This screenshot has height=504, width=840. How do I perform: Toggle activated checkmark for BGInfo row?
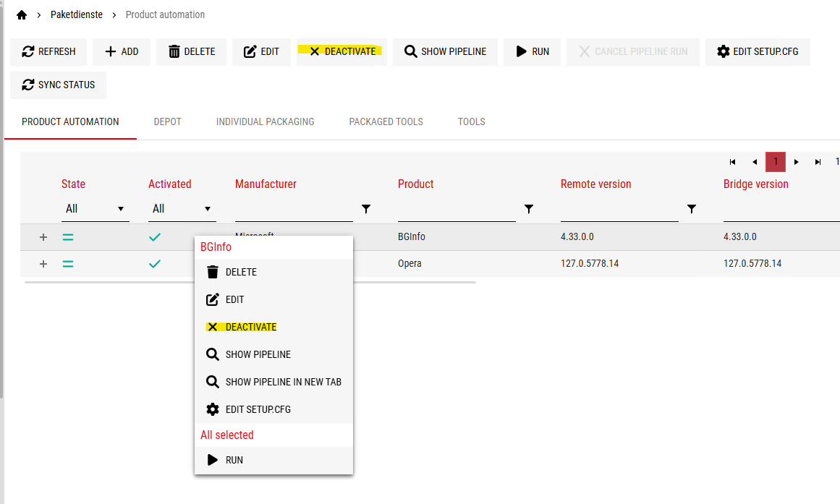(x=155, y=237)
